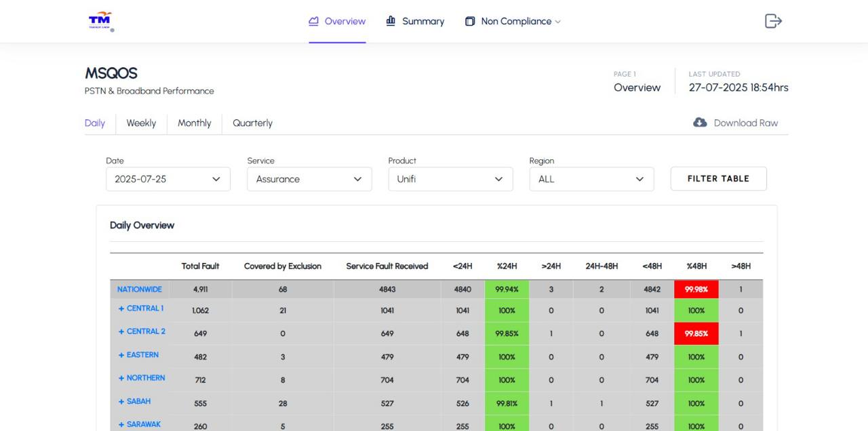Open the Date dropdown showing 2025-07-25
868x431 pixels.
coord(168,179)
